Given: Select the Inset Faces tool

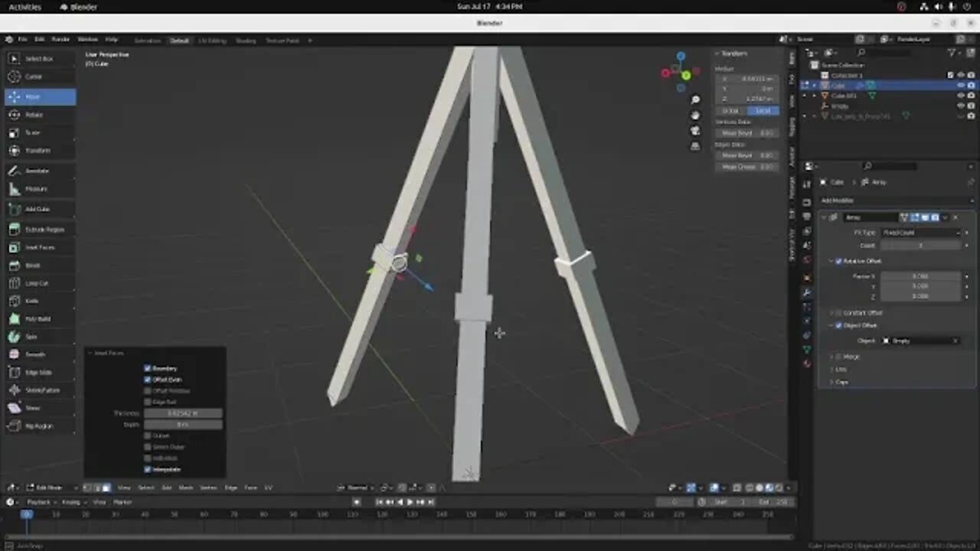Looking at the screenshot, I should [x=40, y=247].
